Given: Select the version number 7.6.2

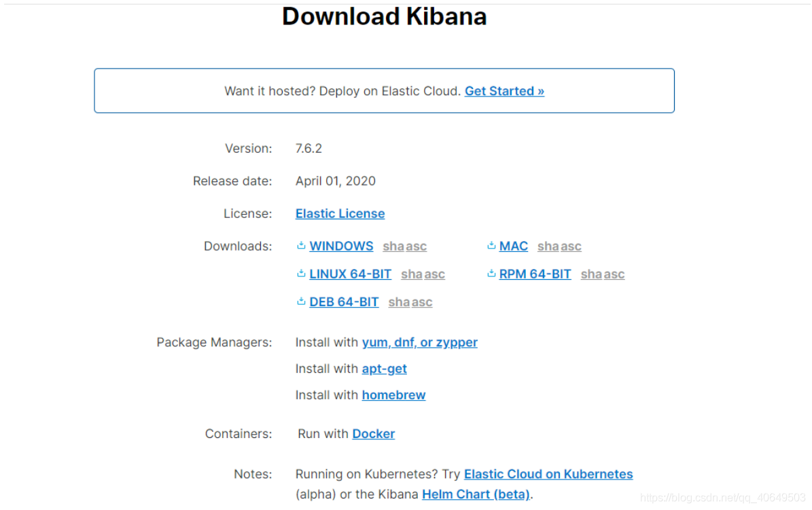Looking at the screenshot, I should point(308,149).
